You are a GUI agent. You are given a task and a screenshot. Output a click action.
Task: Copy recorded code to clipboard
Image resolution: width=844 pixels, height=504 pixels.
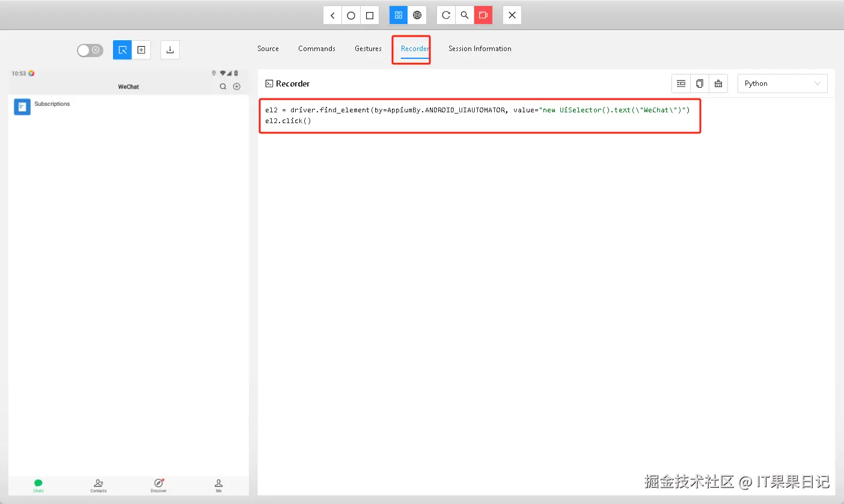coord(700,83)
